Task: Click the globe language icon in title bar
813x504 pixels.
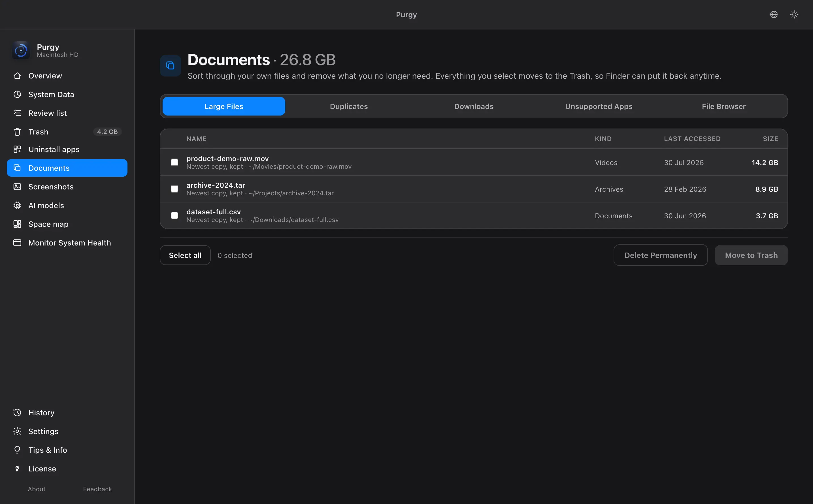Action: pos(774,14)
